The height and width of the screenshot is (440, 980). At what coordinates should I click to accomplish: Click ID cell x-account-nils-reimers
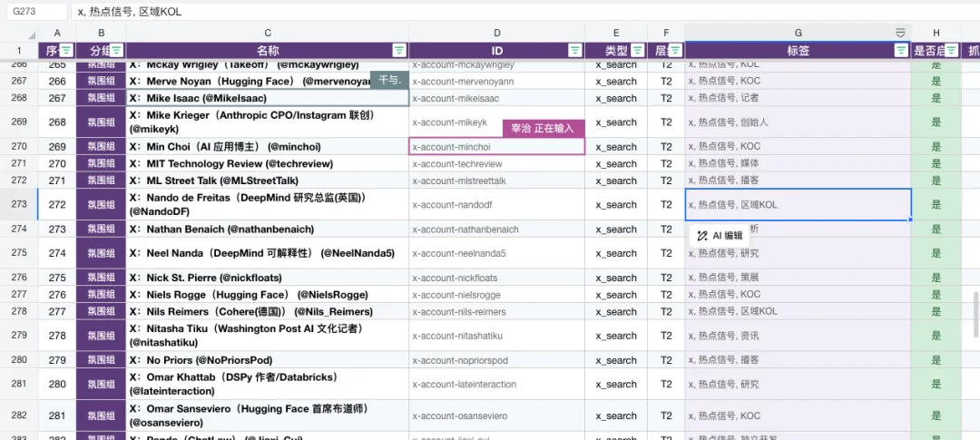point(497,311)
